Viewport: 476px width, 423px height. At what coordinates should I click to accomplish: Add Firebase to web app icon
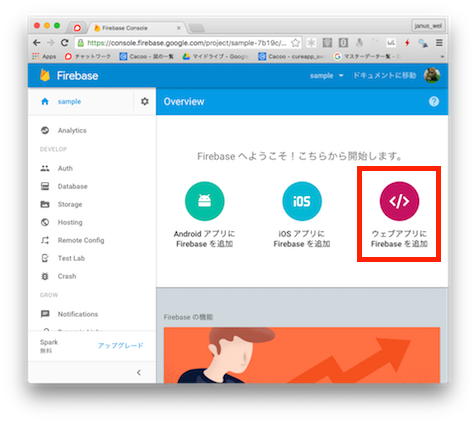[399, 201]
